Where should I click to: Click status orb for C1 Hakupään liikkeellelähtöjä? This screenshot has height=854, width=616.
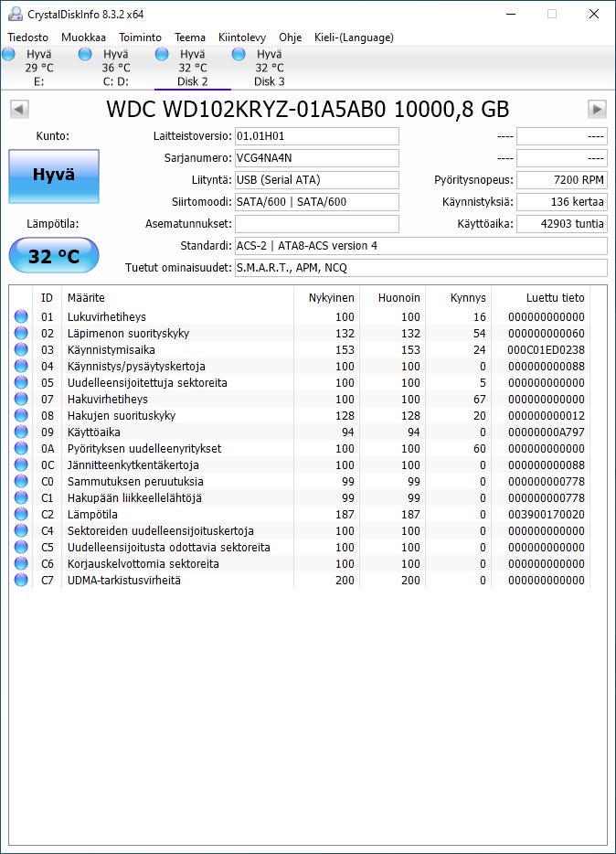(x=21, y=497)
